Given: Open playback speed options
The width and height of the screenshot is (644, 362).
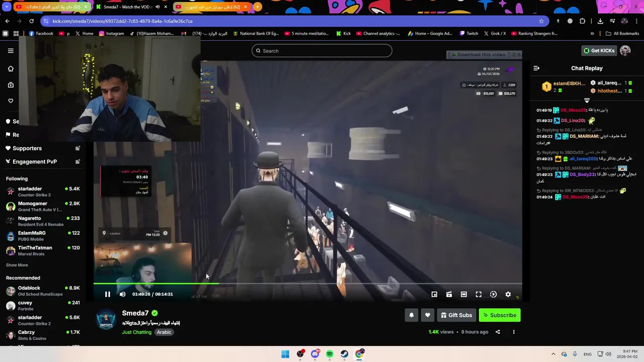Looking at the screenshot, I should coord(493,294).
